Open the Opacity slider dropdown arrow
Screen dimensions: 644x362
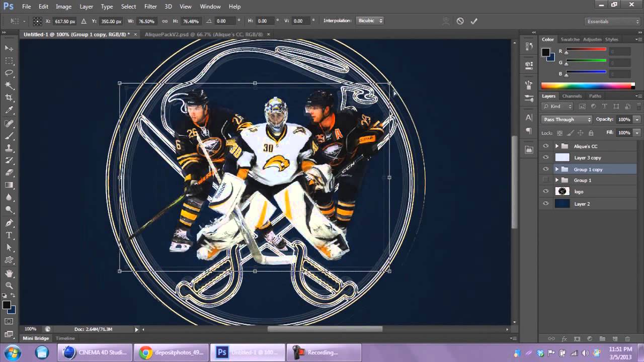pos(637,120)
